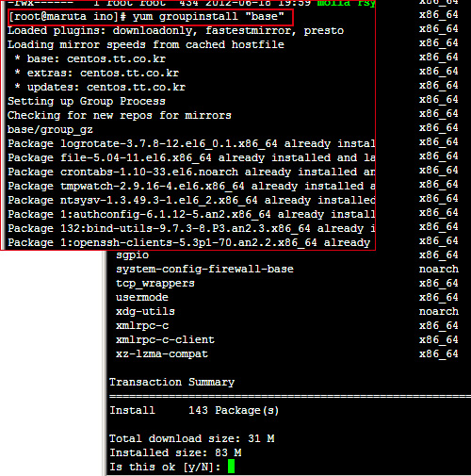Select the sgpio package entry
The height and width of the screenshot is (476, 471).
point(132,255)
